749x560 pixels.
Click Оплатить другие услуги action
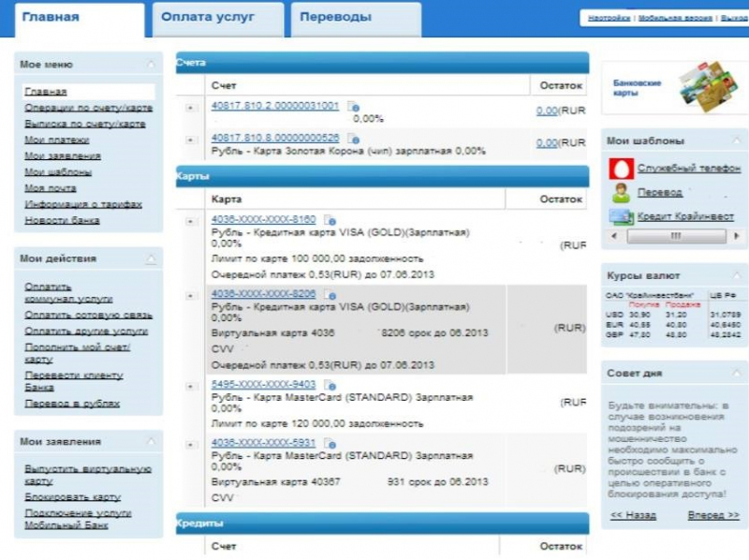[x=86, y=332]
